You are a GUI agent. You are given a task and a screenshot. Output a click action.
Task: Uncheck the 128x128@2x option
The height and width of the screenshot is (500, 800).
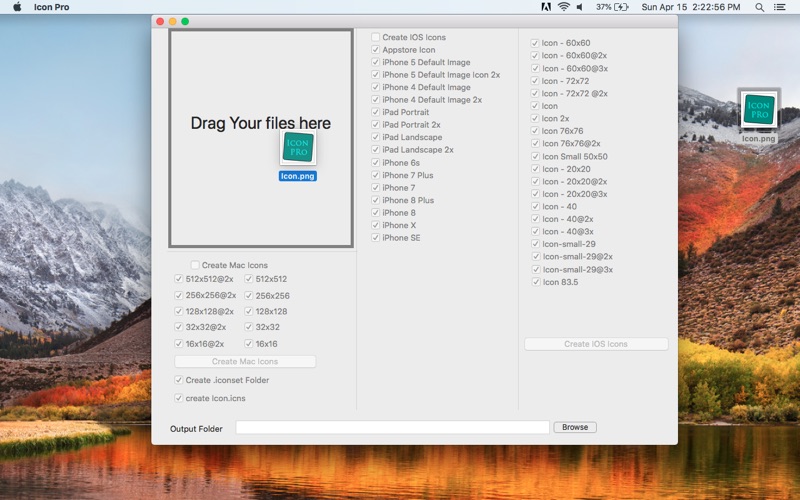pyautogui.click(x=179, y=311)
